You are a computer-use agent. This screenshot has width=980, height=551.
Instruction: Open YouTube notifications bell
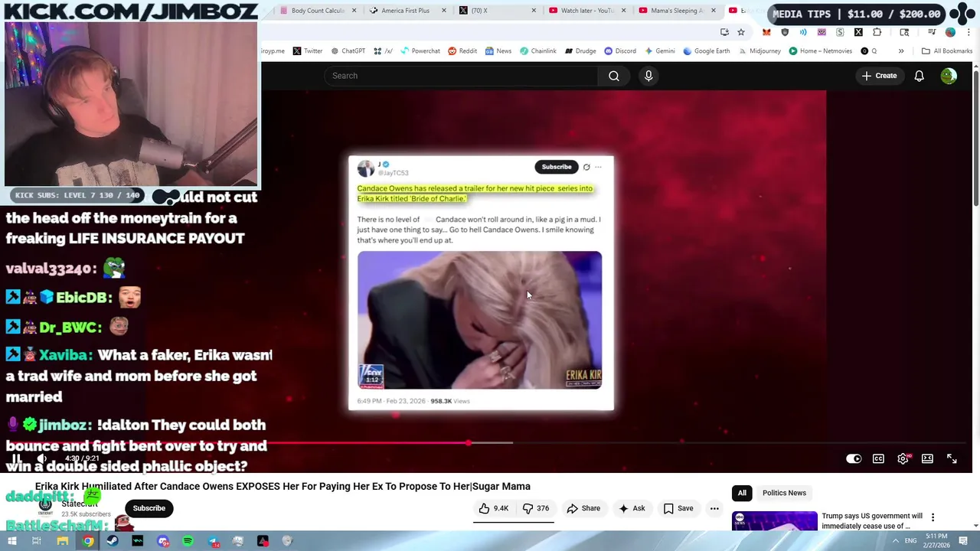pyautogui.click(x=919, y=76)
